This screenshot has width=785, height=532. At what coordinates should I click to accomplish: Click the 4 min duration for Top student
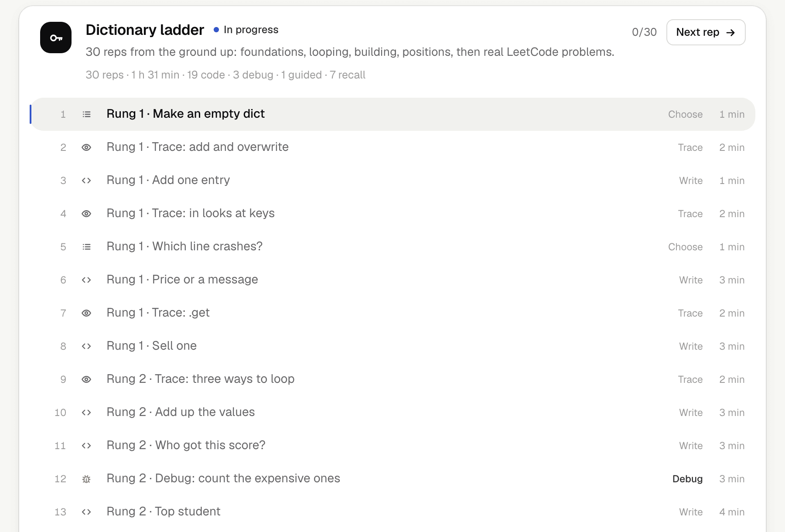[x=732, y=512]
